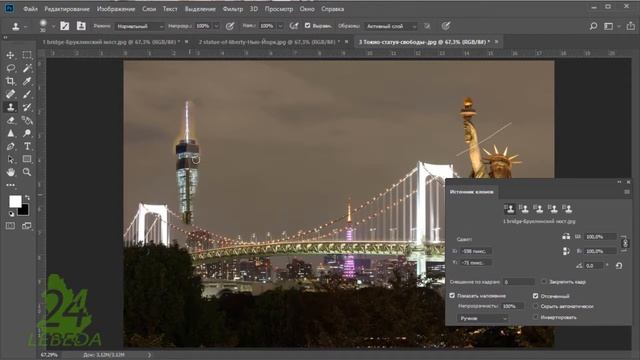This screenshot has width=640, height=360.
Task: Select the Rectangle shape tool
Action: pos(27,159)
